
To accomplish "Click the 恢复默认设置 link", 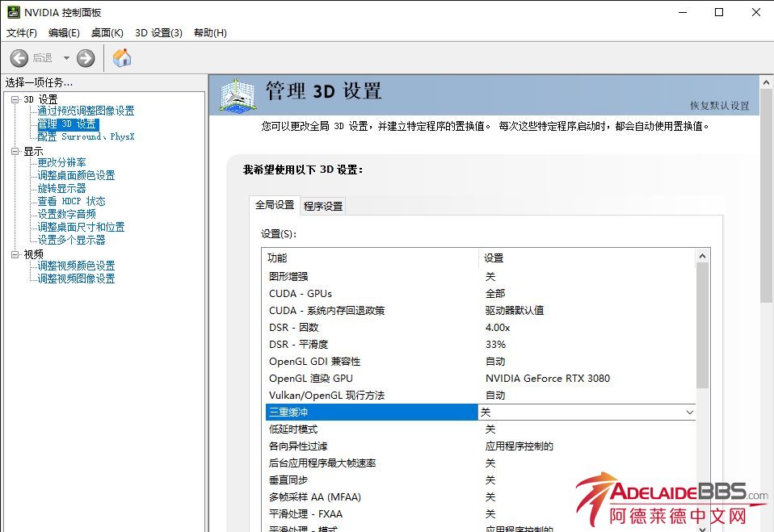I will point(719,106).
